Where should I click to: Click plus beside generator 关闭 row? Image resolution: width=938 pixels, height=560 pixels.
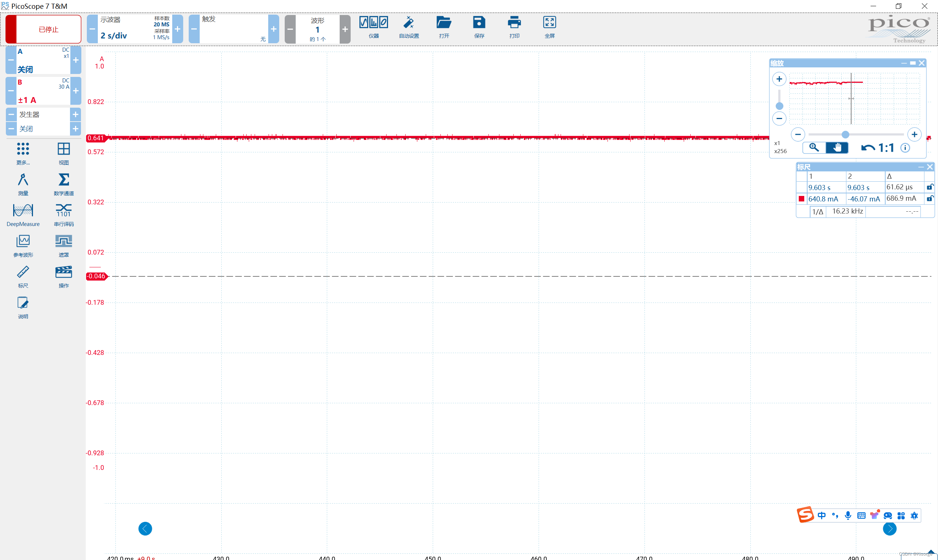pos(75,129)
